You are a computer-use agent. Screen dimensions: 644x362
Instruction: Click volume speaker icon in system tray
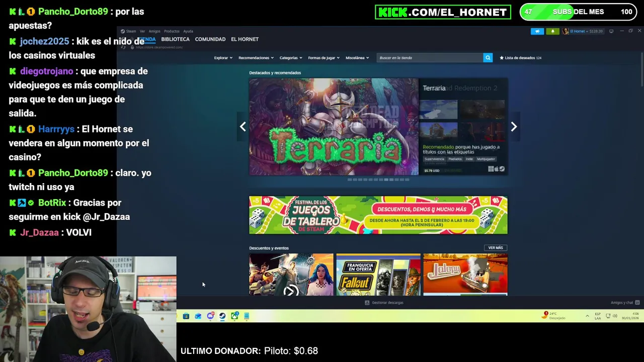(x=615, y=316)
